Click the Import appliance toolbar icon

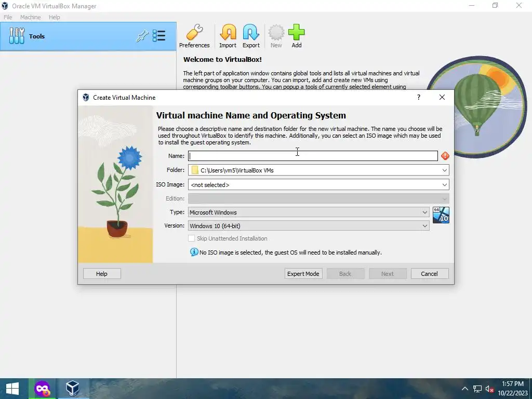click(x=228, y=36)
